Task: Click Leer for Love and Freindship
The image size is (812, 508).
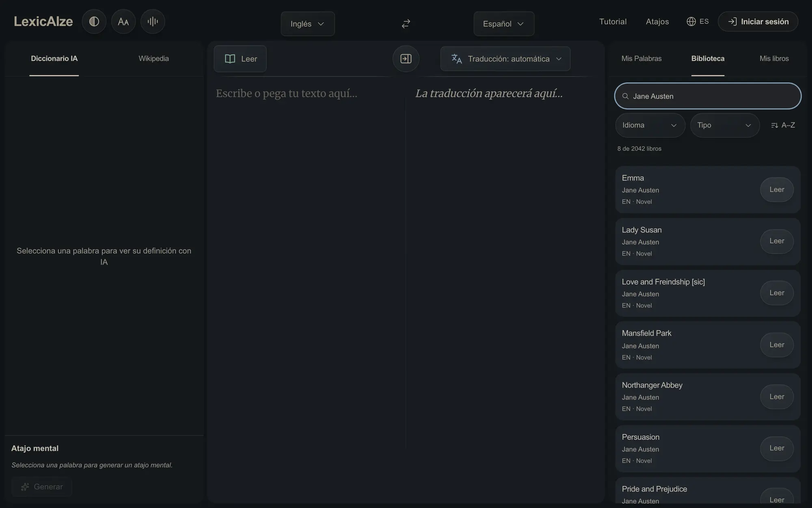Action: pyautogui.click(x=777, y=293)
